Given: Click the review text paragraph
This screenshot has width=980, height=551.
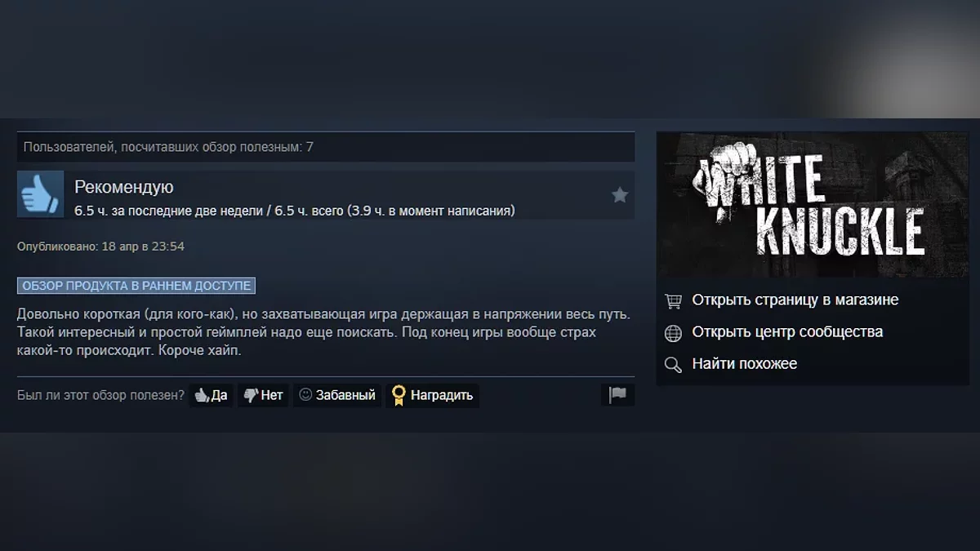Looking at the screenshot, I should [x=323, y=332].
